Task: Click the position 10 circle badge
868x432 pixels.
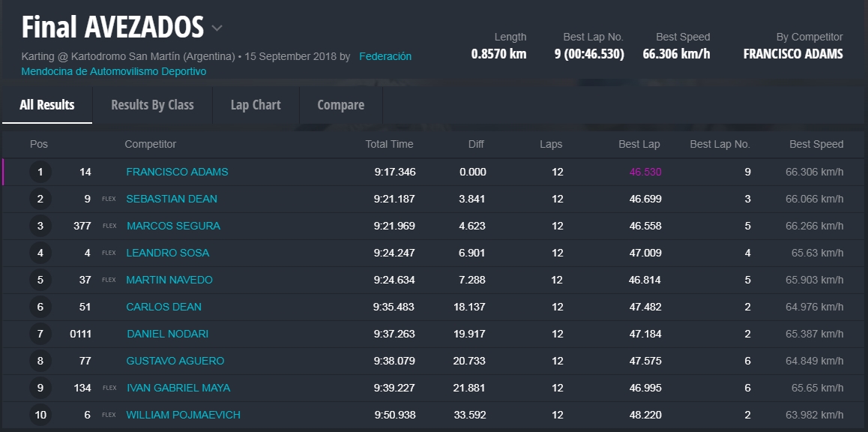Action: (x=40, y=415)
